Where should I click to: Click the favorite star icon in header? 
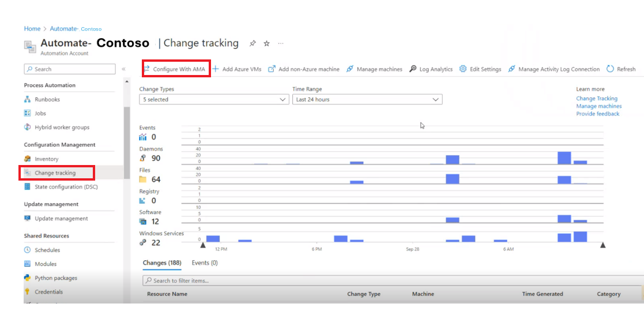(266, 43)
